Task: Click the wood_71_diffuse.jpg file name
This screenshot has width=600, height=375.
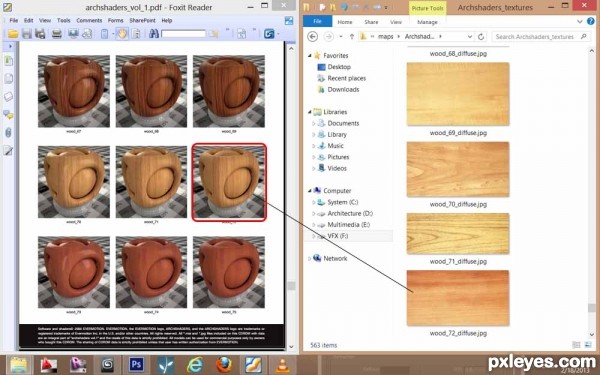Action: click(458, 262)
